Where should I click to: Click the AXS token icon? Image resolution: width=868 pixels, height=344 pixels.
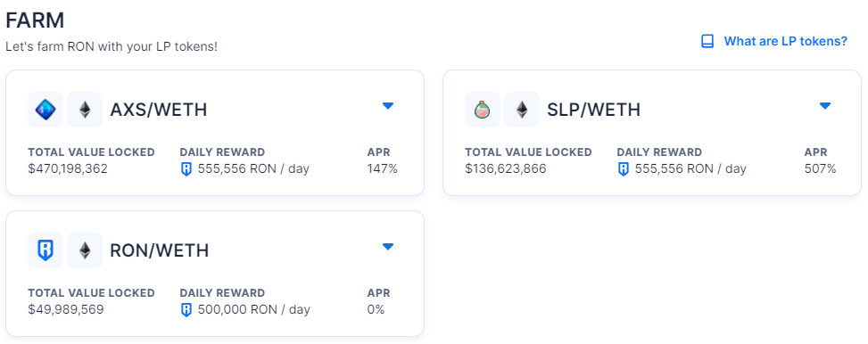click(45, 110)
